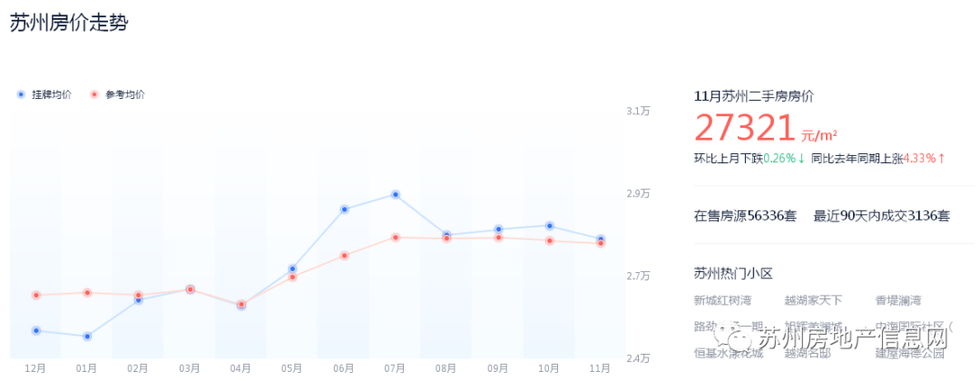Click the blue 挂牌均价 legend dot

pyautogui.click(x=21, y=94)
